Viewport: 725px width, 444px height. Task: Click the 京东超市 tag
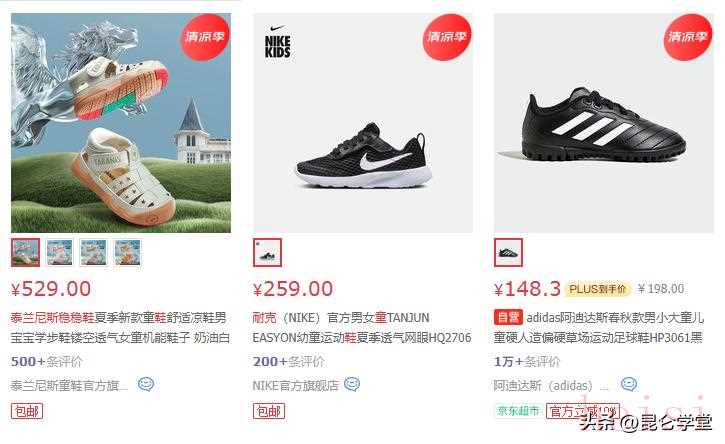pos(519,411)
